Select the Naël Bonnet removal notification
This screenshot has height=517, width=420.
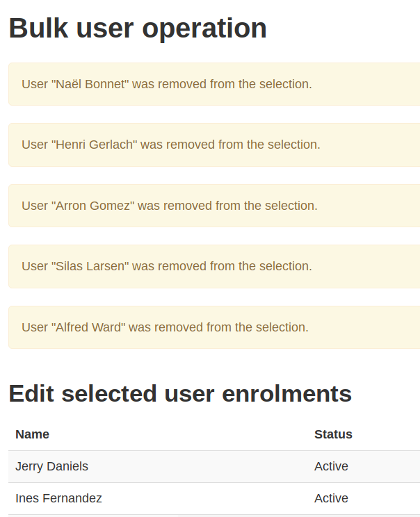pos(214,84)
